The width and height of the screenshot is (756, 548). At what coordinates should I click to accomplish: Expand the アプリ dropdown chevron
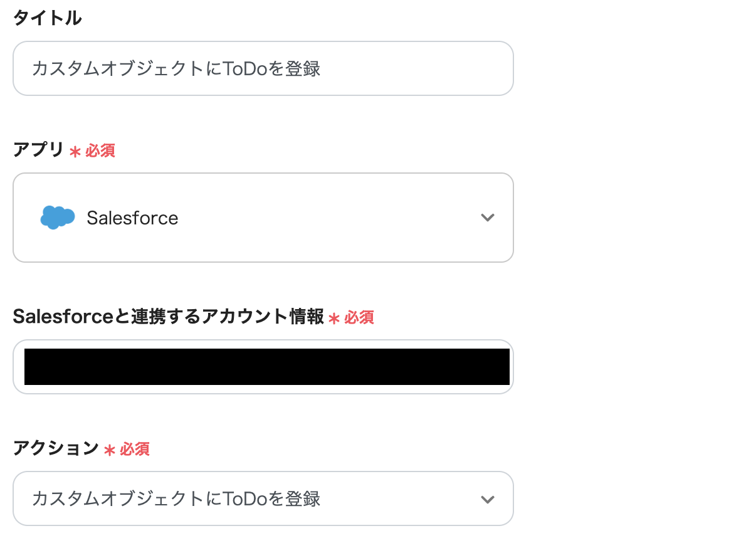(487, 218)
